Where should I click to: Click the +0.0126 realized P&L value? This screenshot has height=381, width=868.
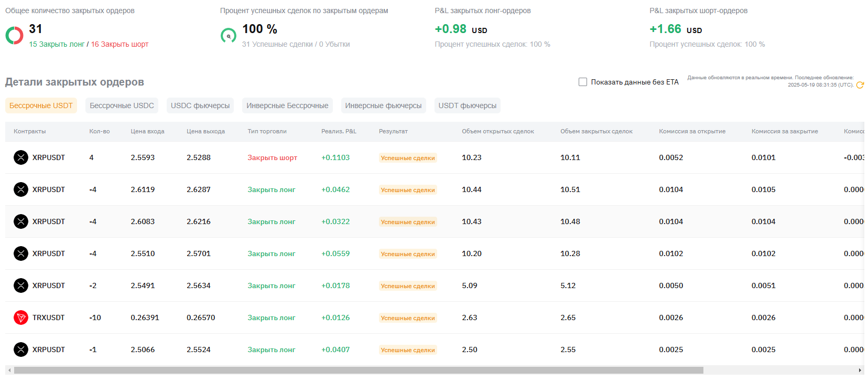point(335,317)
